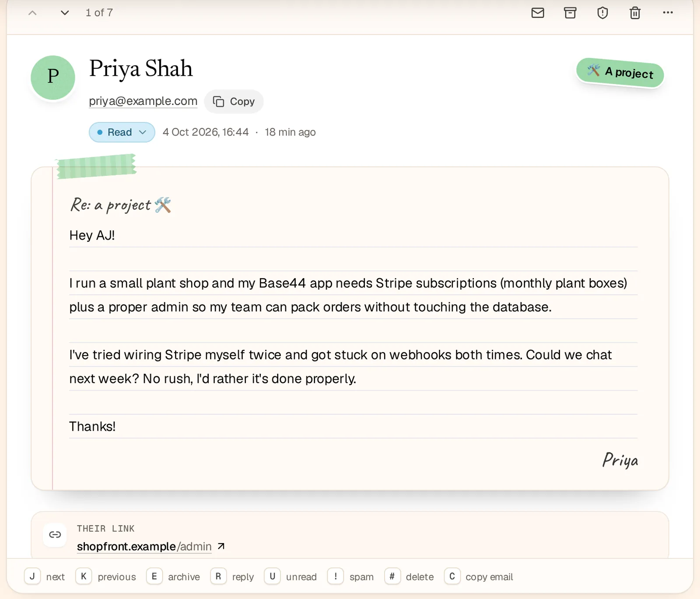
Task: Click the E archive shortcut
Action: tap(173, 576)
